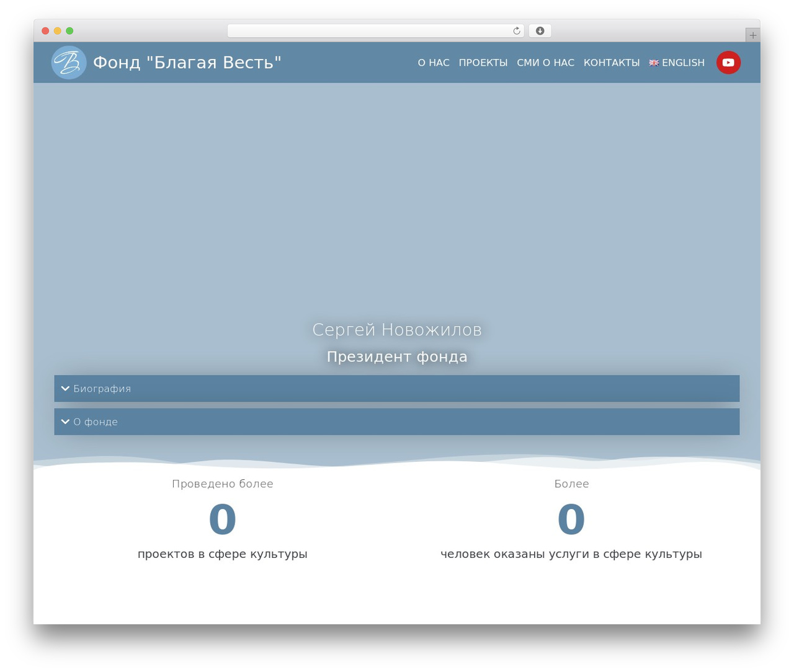
Task: Click the Проведено более label
Action: 223,484
